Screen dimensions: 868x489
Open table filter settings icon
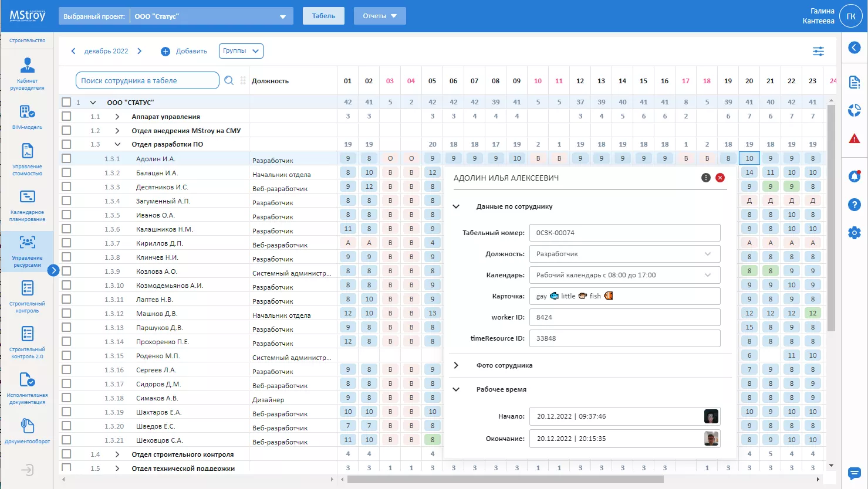[x=818, y=52]
